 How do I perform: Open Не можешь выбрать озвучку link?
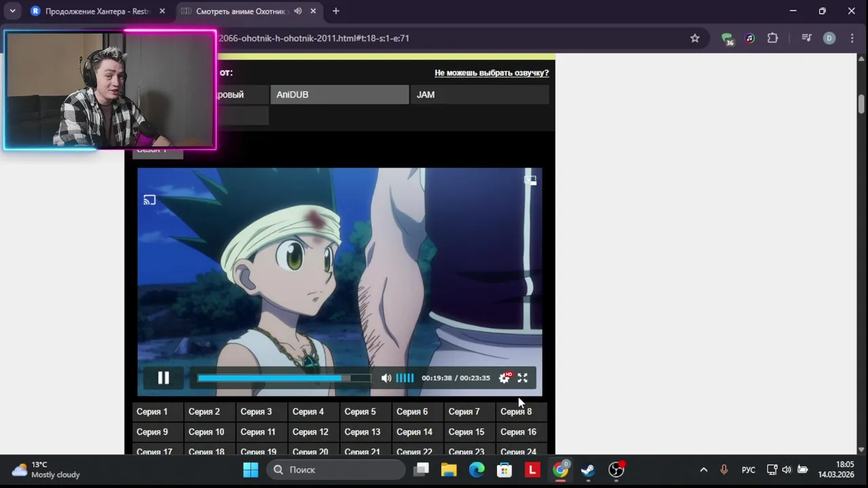pyautogui.click(x=492, y=73)
